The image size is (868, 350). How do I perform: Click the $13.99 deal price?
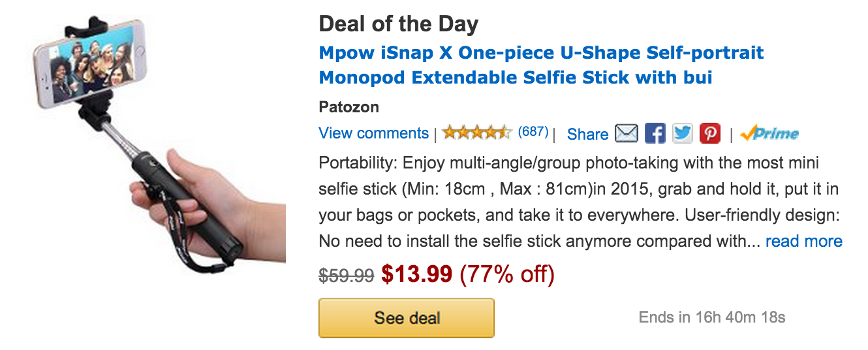pyautogui.click(x=416, y=275)
